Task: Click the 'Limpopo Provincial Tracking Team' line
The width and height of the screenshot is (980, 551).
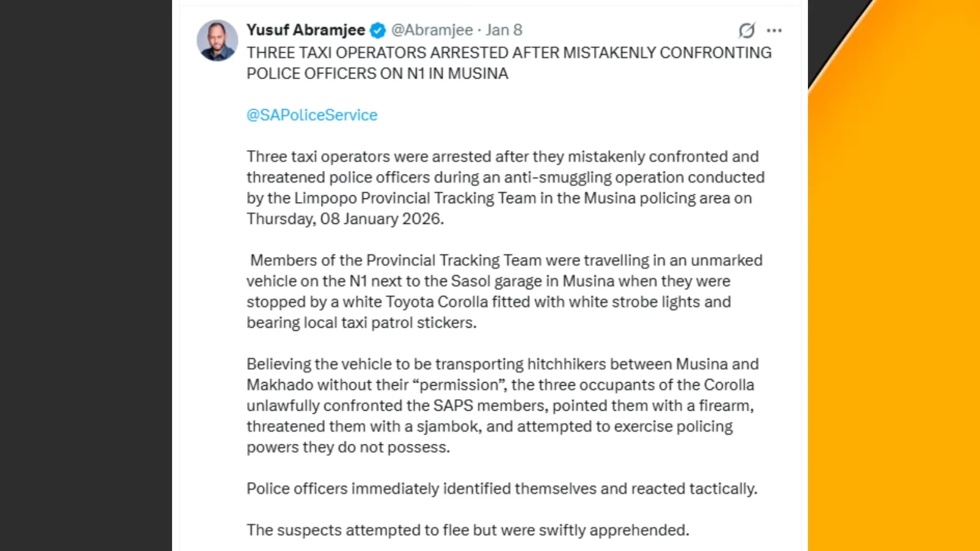Action: click(x=499, y=198)
